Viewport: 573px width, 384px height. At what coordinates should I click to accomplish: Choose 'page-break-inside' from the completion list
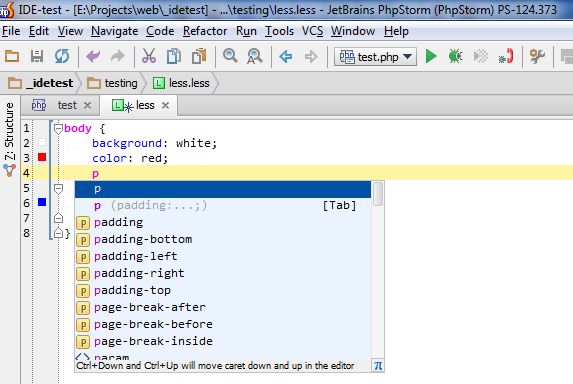pos(223,342)
